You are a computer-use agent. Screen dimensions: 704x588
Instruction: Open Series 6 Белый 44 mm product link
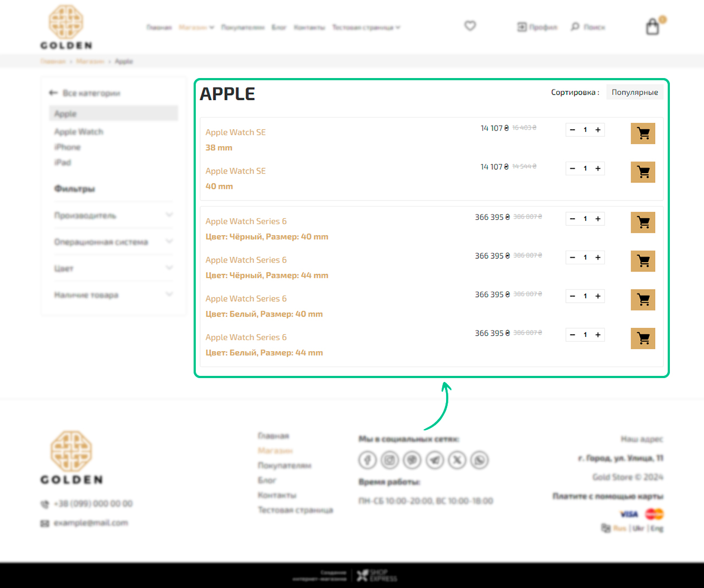[246, 337]
